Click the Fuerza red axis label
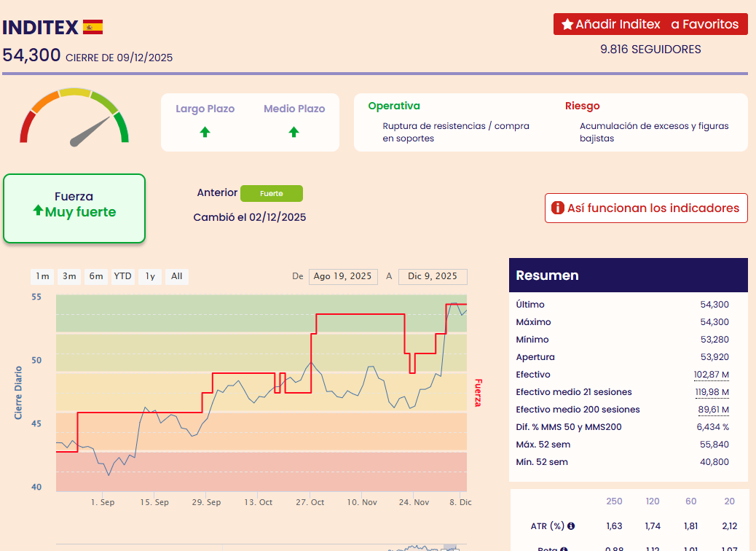The height and width of the screenshot is (551, 756). pyautogui.click(x=479, y=393)
